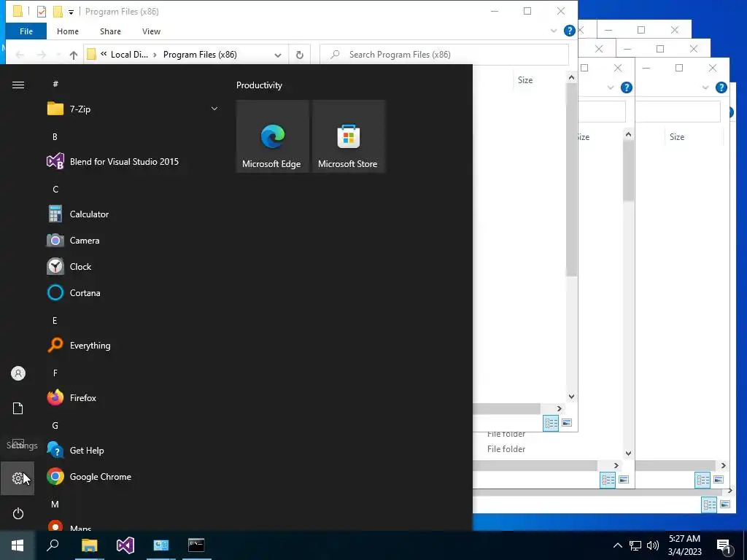Image resolution: width=747 pixels, height=560 pixels.
Task: Click the Search Program Files (x86) field
Action: (x=444, y=55)
